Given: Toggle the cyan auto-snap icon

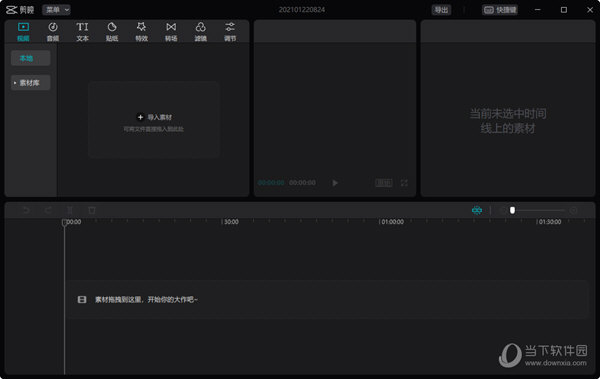Looking at the screenshot, I should pyautogui.click(x=477, y=210).
